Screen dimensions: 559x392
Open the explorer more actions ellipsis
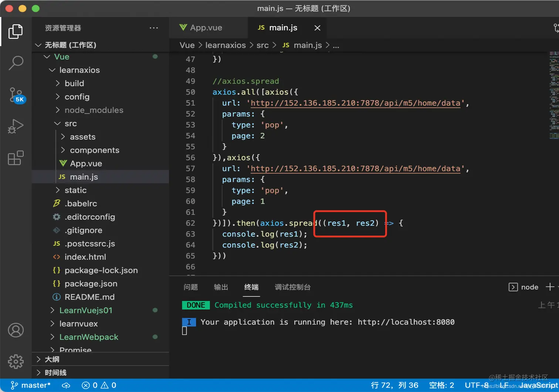(x=154, y=28)
